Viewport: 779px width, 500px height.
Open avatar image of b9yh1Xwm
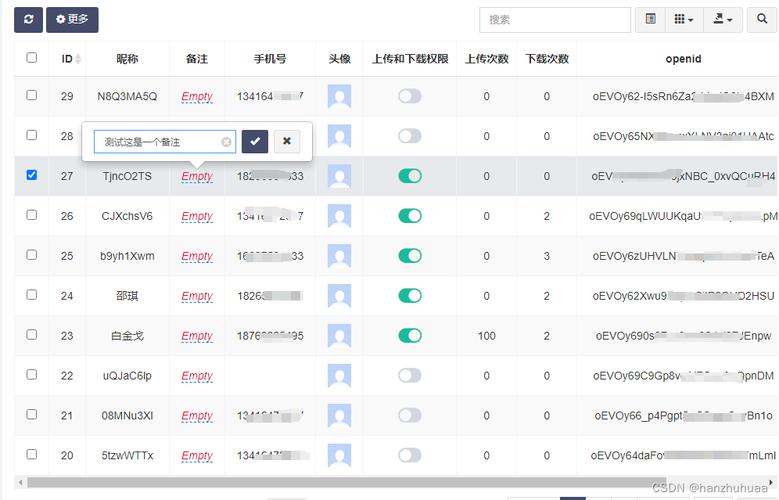(339, 256)
